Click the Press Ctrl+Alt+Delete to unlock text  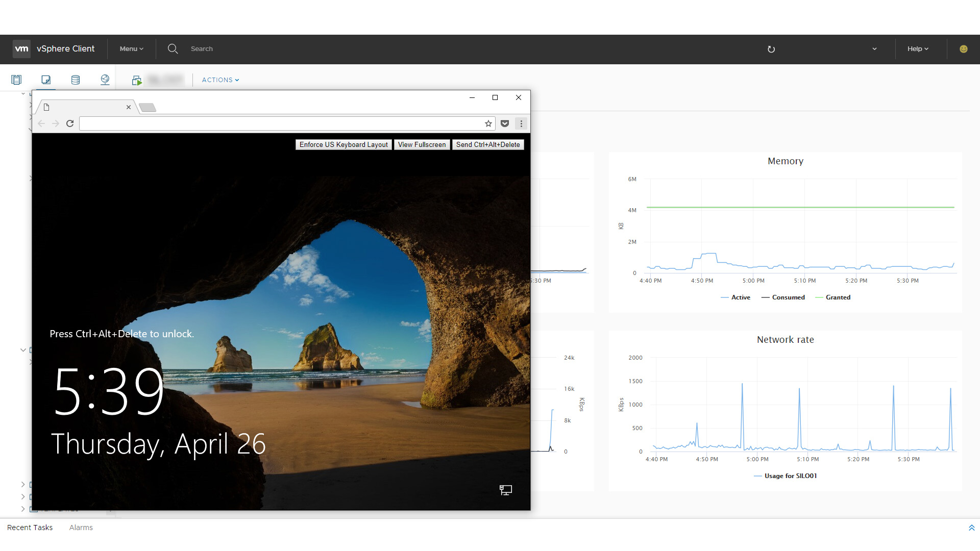(x=122, y=334)
